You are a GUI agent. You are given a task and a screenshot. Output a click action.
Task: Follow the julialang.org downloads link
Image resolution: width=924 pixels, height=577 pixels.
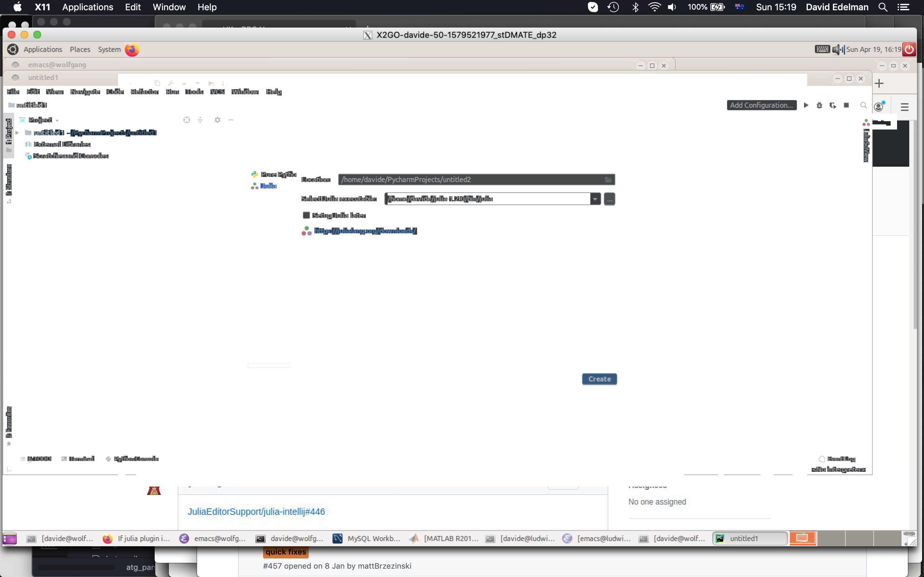365,230
